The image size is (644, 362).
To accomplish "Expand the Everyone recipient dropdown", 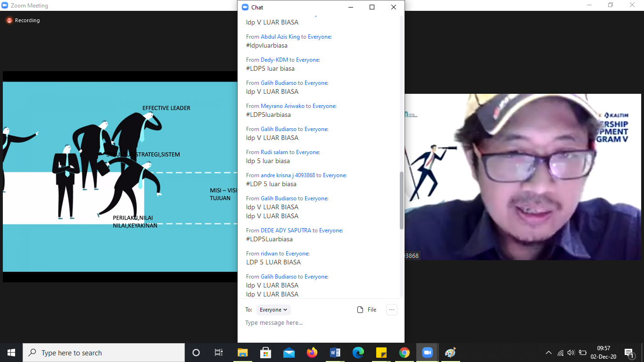I will click(x=273, y=310).
